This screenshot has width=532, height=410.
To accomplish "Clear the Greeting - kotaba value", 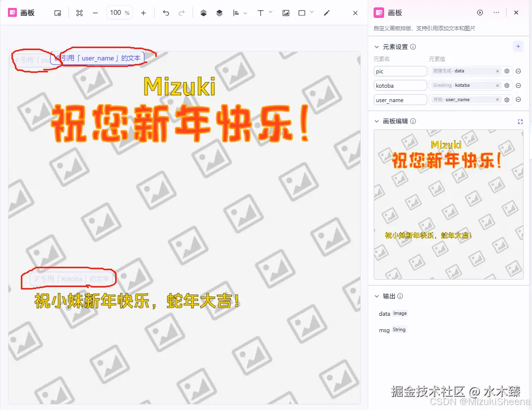I will (x=497, y=85).
